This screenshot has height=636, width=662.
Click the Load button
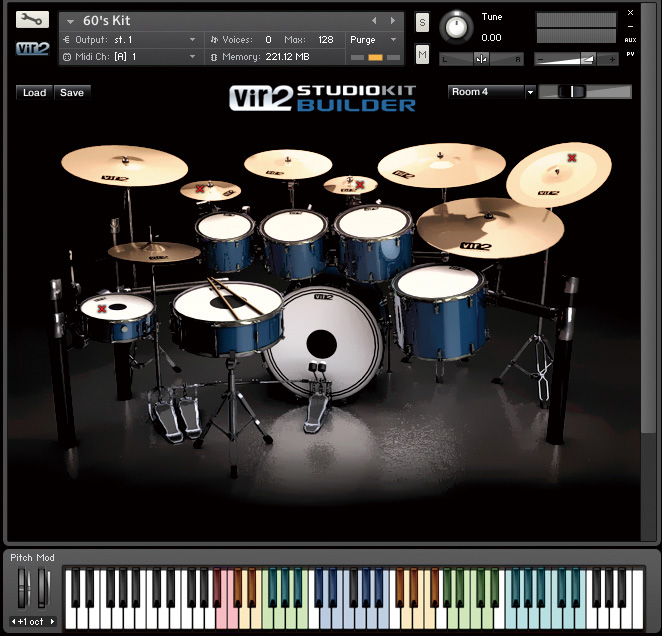point(34,92)
